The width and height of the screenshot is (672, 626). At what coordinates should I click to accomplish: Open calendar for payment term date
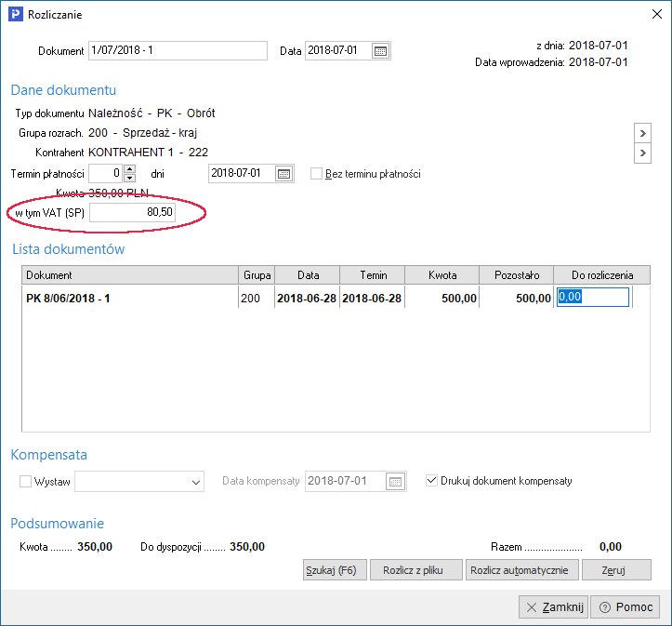tap(283, 173)
